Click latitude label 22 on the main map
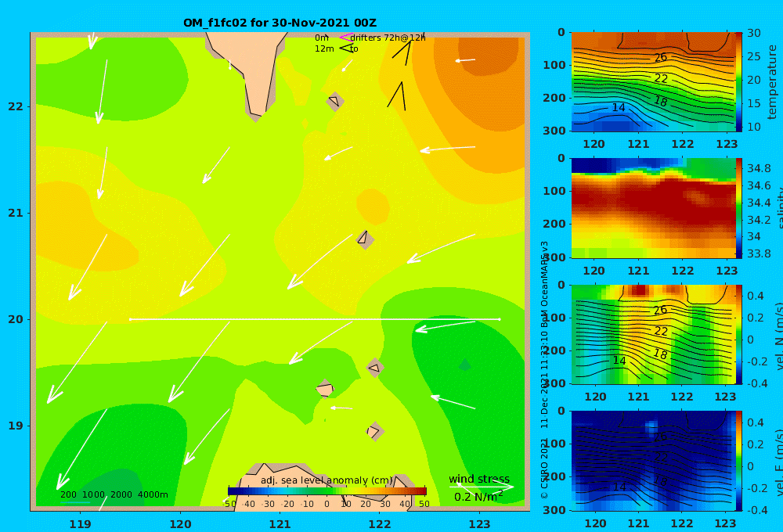Viewport: 783px width, 532px height. coord(16,106)
